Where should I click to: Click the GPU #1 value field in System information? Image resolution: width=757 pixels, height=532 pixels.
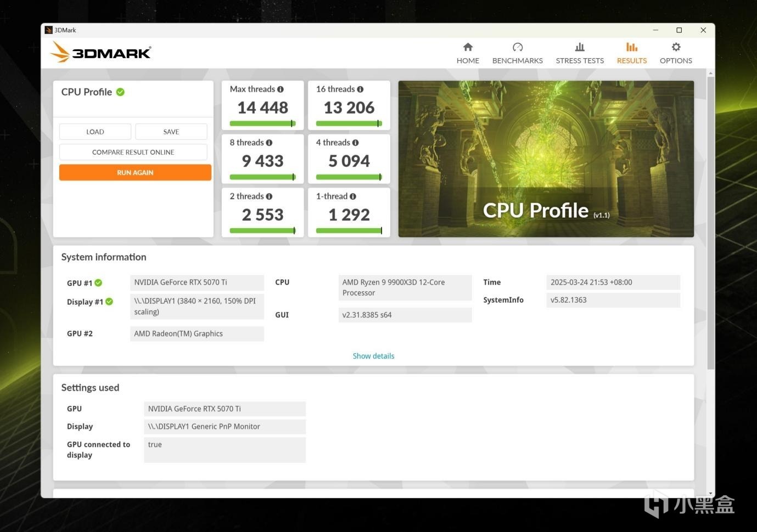[x=197, y=282]
